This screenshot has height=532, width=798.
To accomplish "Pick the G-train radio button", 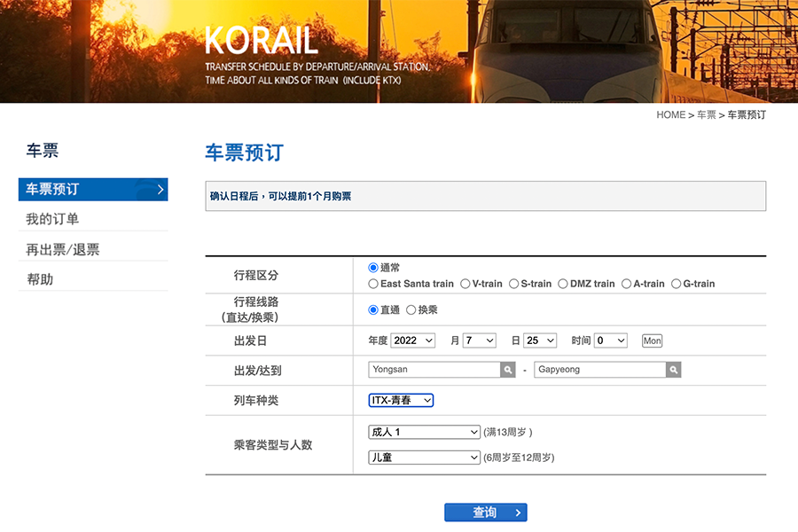I will click(x=676, y=284).
